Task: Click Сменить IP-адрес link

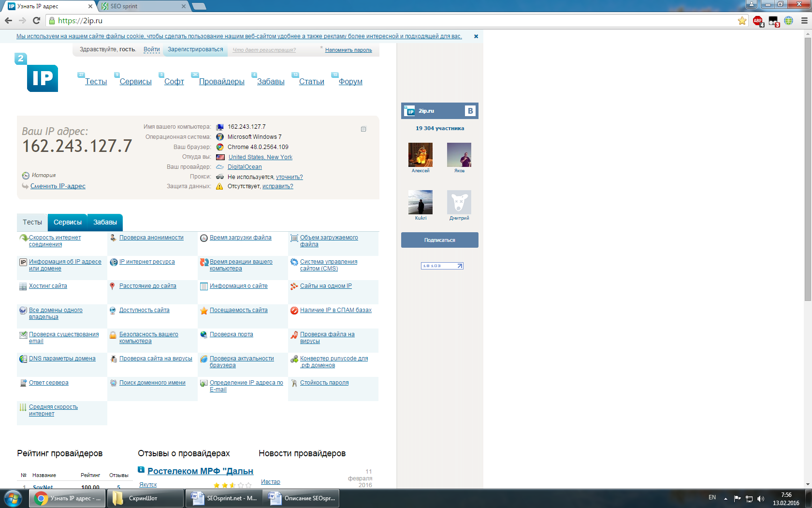Action: [58, 186]
